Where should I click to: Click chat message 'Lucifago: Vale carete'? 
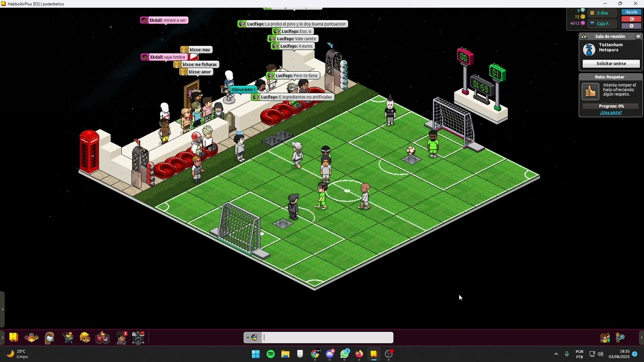coord(292,39)
